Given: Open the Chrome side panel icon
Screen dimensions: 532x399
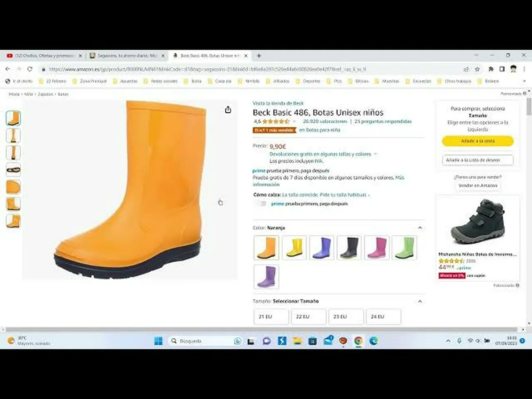Looking at the screenshot, I should [502, 69].
